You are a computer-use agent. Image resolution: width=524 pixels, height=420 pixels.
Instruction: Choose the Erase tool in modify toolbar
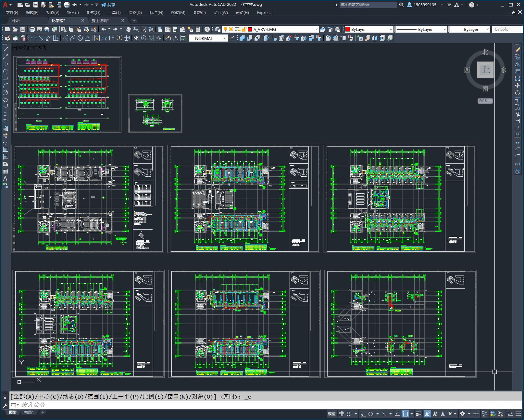pyautogui.click(x=518, y=50)
